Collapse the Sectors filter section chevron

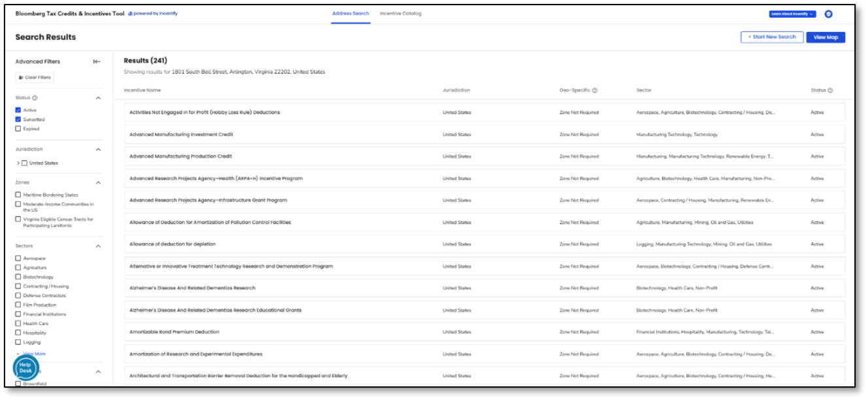pyautogui.click(x=99, y=246)
